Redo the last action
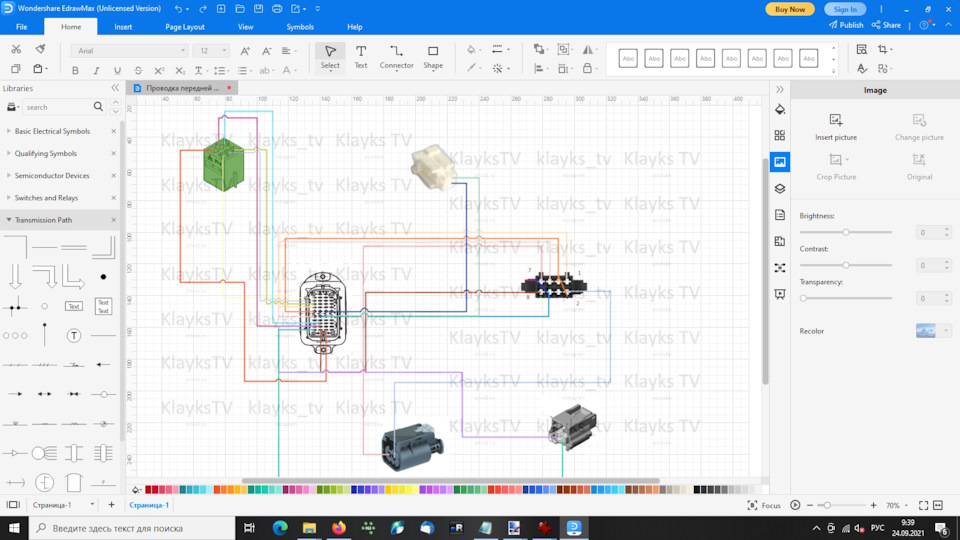This screenshot has height=540, width=960. pyautogui.click(x=203, y=9)
